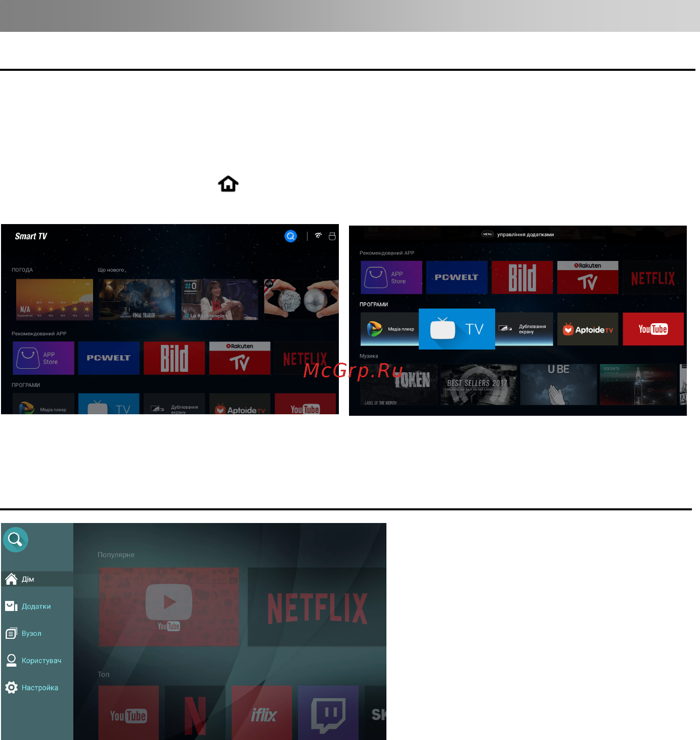Click the Музика section label
This screenshot has width=700, height=740.
pyautogui.click(x=369, y=356)
